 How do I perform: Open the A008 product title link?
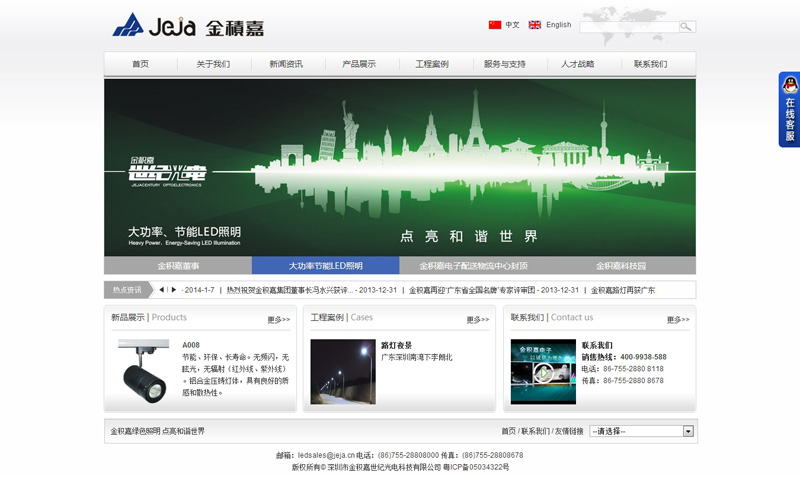coord(191,345)
